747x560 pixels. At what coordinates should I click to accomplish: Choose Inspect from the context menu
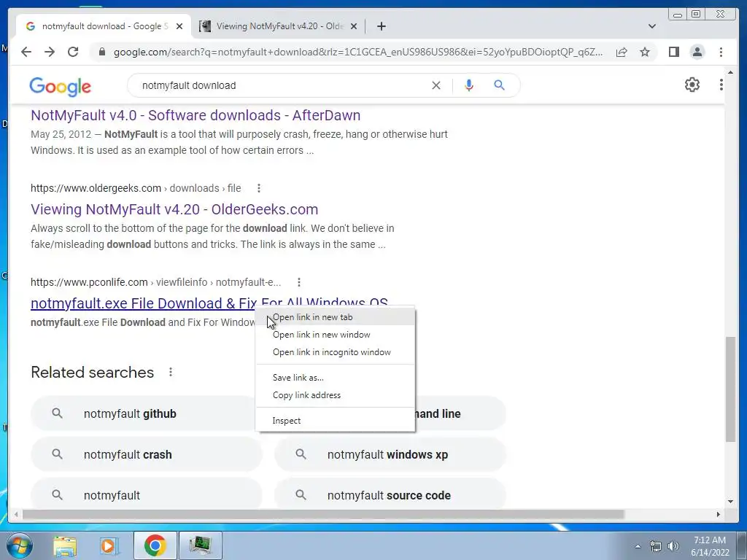[x=336, y=421]
